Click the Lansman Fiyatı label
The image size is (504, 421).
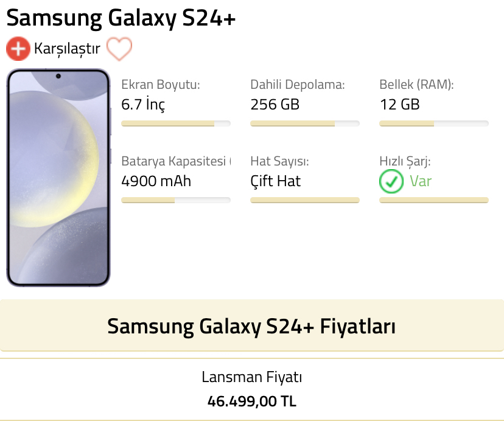click(x=251, y=378)
